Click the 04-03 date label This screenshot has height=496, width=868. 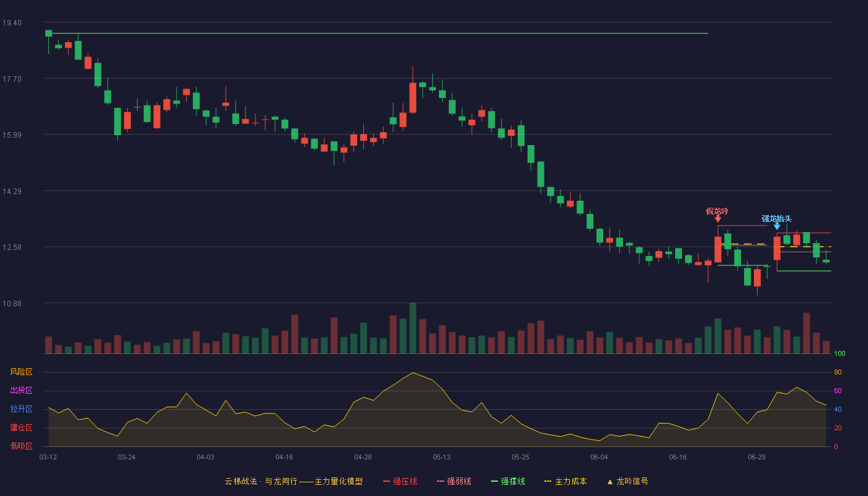point(205,457)
